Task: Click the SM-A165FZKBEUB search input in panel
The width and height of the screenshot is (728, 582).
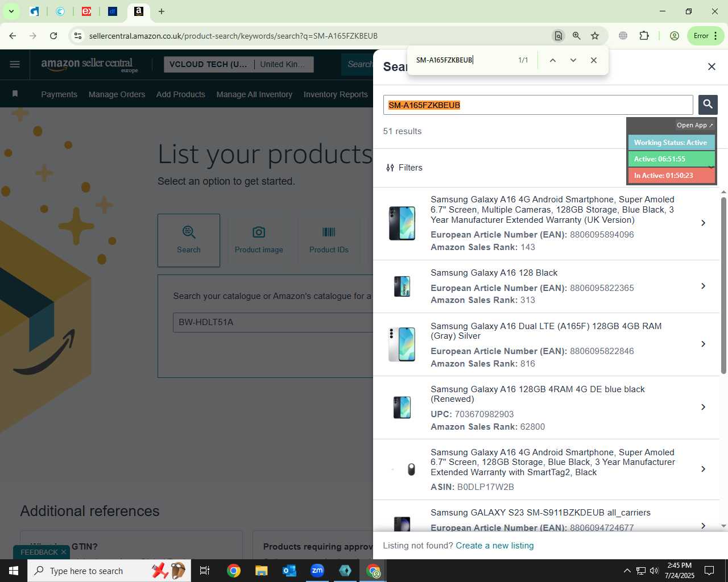Action: [538, 105]
